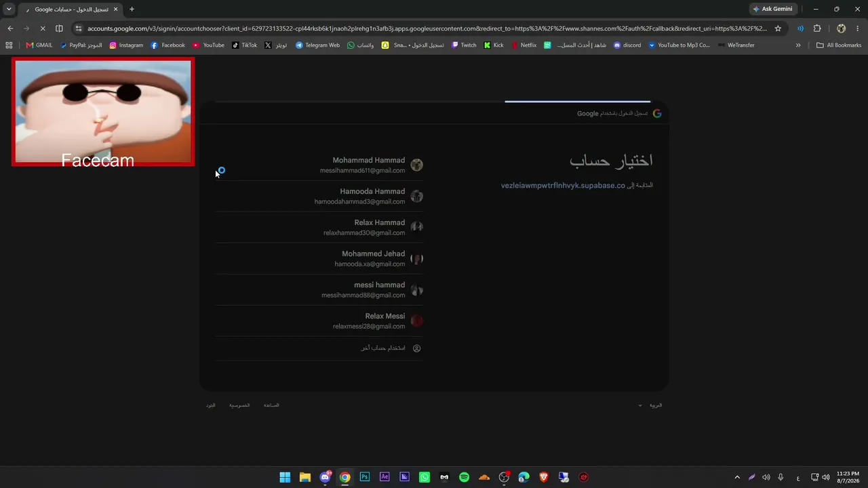The height and width of the screenshot is (488, 868).
Task: View site information icon in address bar
Action: (x=79, y=28)
